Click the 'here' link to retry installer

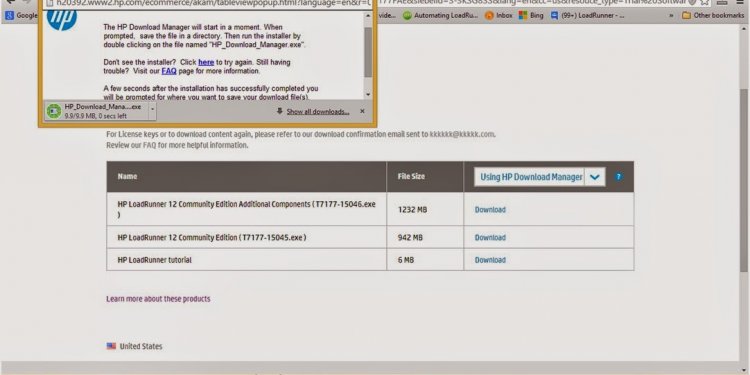pos(206,62)
